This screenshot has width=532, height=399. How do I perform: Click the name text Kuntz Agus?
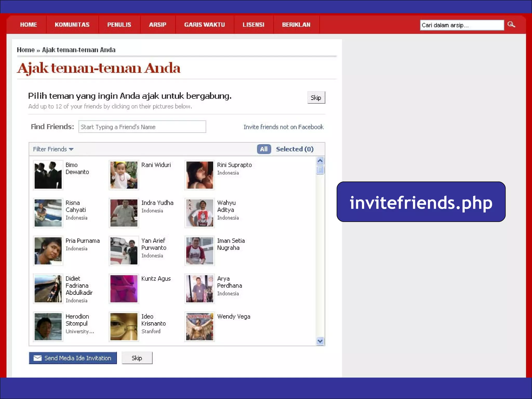click(x=156, y=279)
